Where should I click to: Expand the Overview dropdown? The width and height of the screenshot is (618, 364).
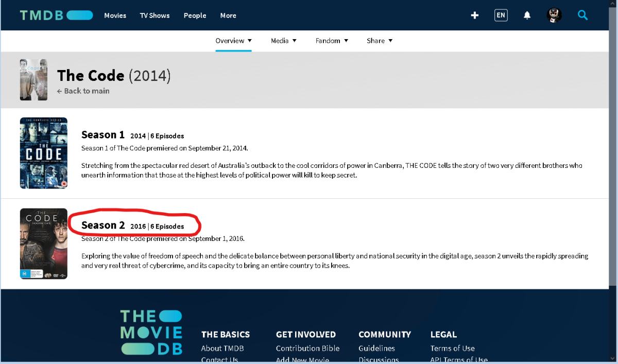(x=233, y=41)
